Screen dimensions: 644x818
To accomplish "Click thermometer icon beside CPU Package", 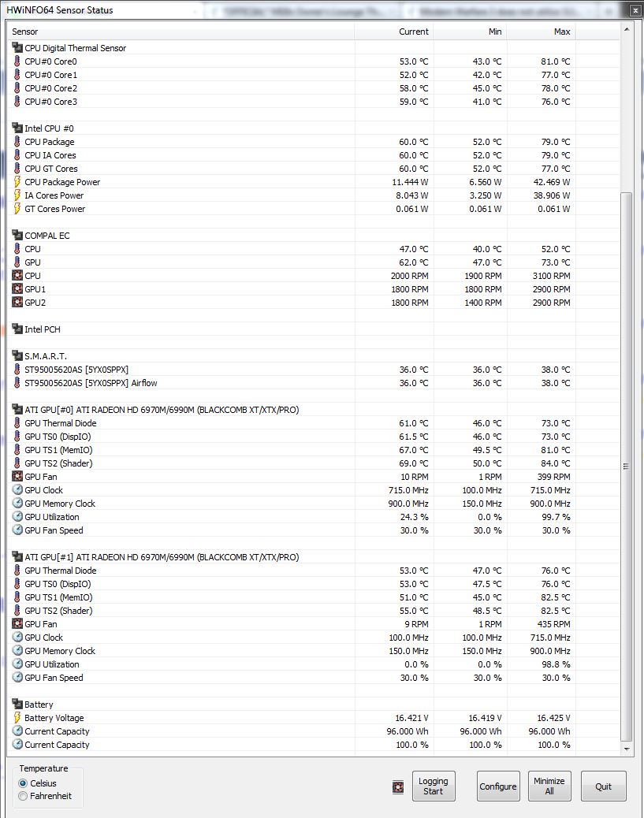I will (x=17, y=141).
